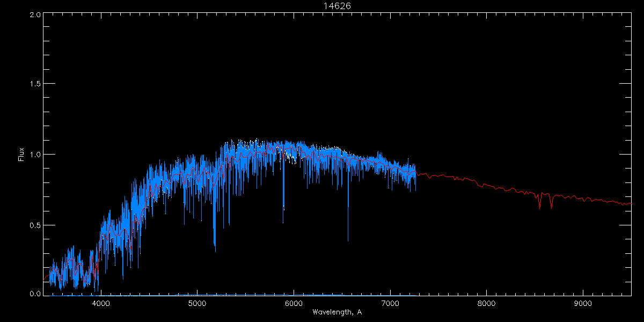Click the 7000 wavelength tick label
The width and height of the screenshot is (644, 322).
(x=390, y=303)
